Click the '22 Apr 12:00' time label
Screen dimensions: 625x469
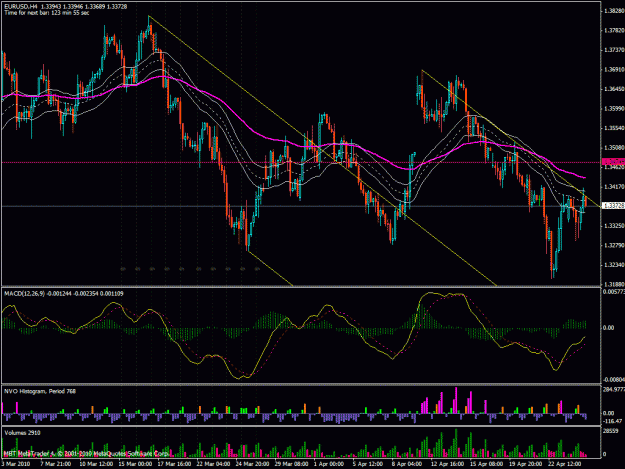pos(564,464)
